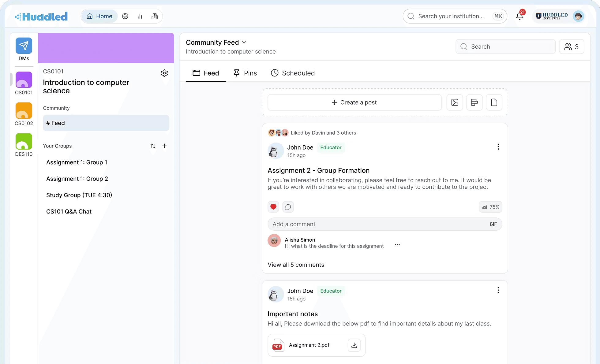600x364 pixels.
Task: Switch to the Scheduled tab
Action: pyautogui.click(x=293, y=73)
